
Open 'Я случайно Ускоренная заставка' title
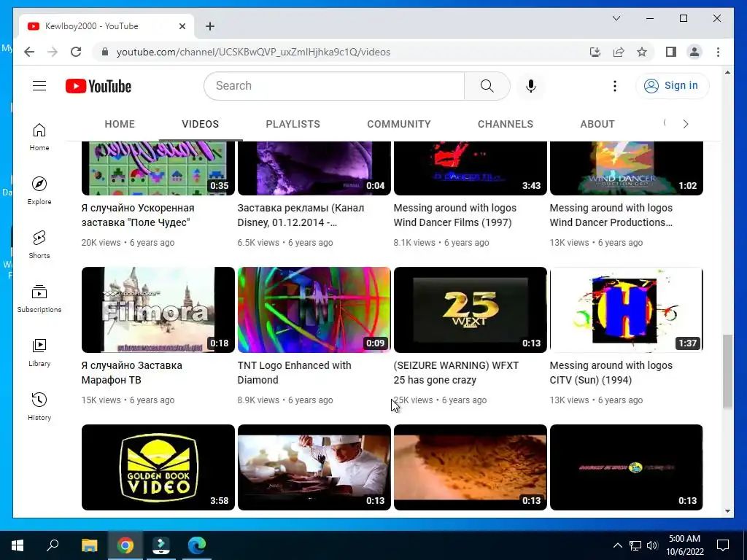(x=138, y=215)
